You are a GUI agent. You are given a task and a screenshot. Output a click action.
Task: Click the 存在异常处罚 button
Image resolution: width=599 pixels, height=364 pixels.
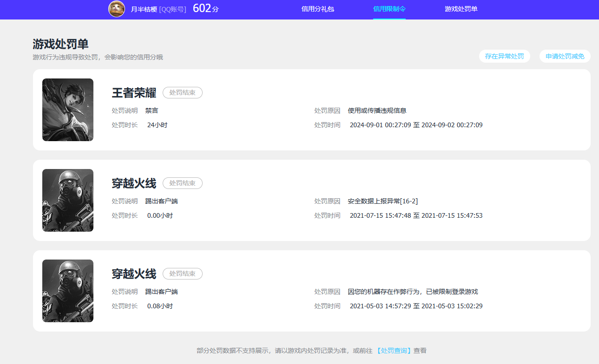pyautogui.click(x=505, y=56)
